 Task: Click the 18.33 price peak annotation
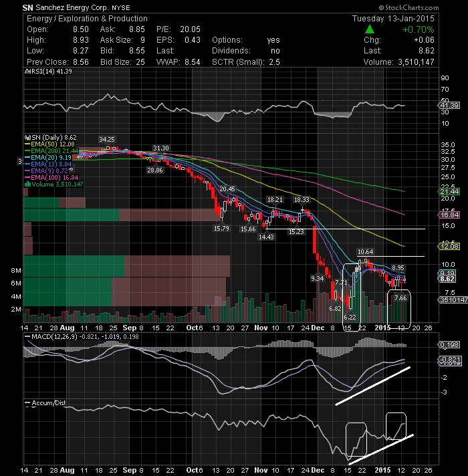[x=302, y=199]
